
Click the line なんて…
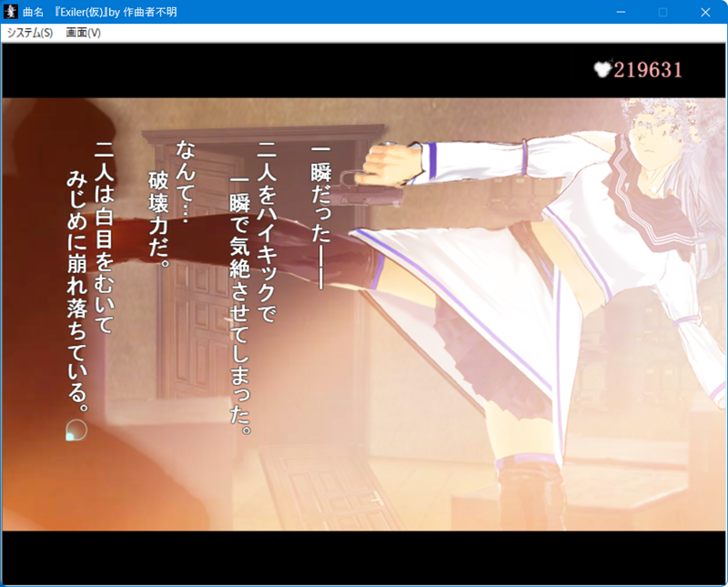187,183
